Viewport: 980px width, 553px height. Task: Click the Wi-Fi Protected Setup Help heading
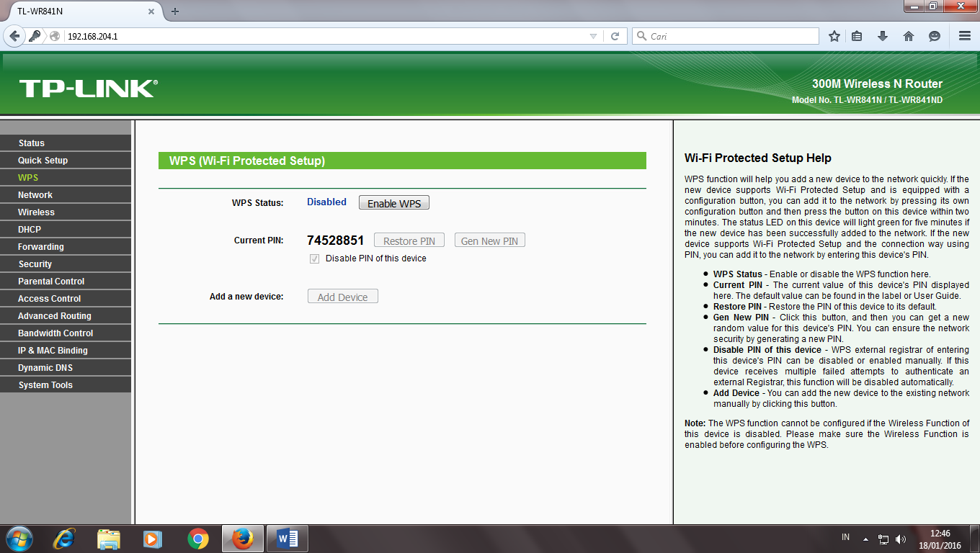pyautogui.click(x=758, y=158)
